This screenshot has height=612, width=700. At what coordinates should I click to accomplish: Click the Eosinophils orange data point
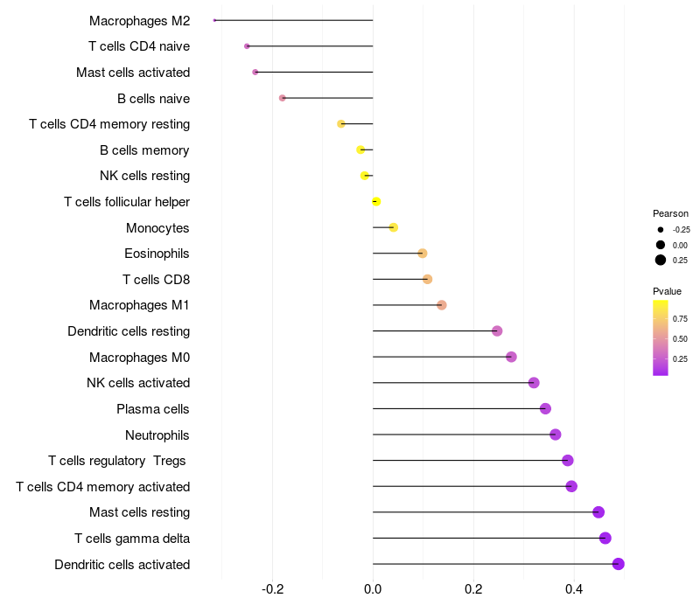click(x=423, y=254)
